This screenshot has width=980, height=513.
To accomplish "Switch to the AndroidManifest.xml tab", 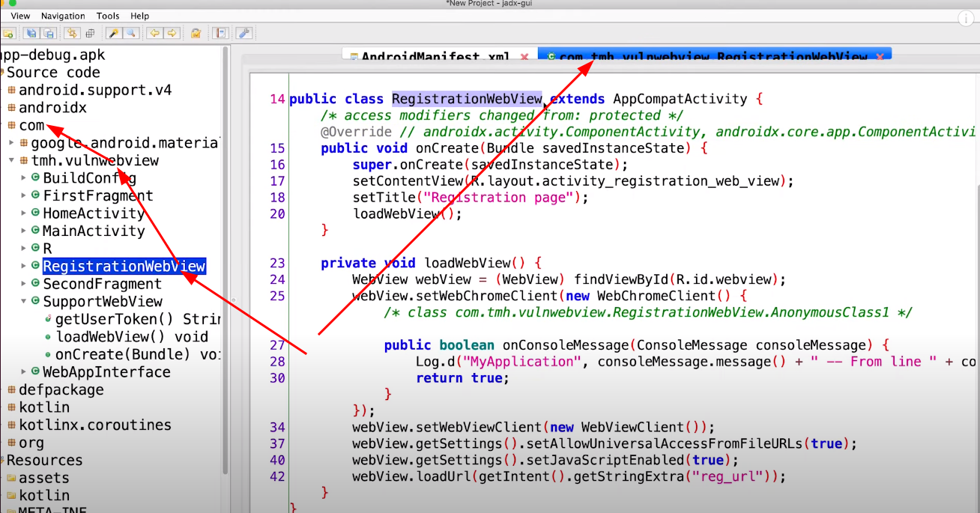I will pos(435,57).
